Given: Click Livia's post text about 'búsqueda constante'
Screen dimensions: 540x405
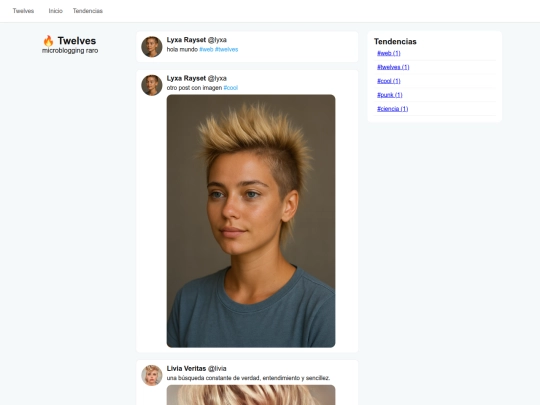Looking at the screenshot, I should coord(248,378).
